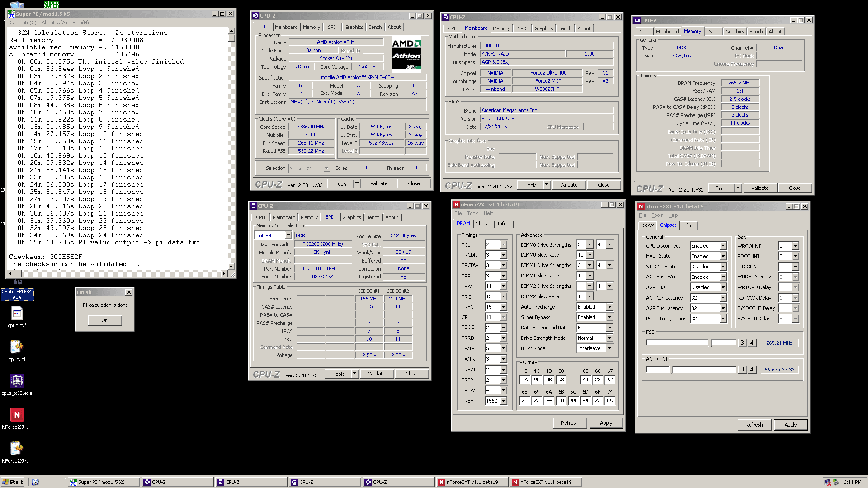Viewport: 868px width, 488px height.
Task: Click the title bar icon of CPU-Z Memory window
Action: (x=637, y=20)
